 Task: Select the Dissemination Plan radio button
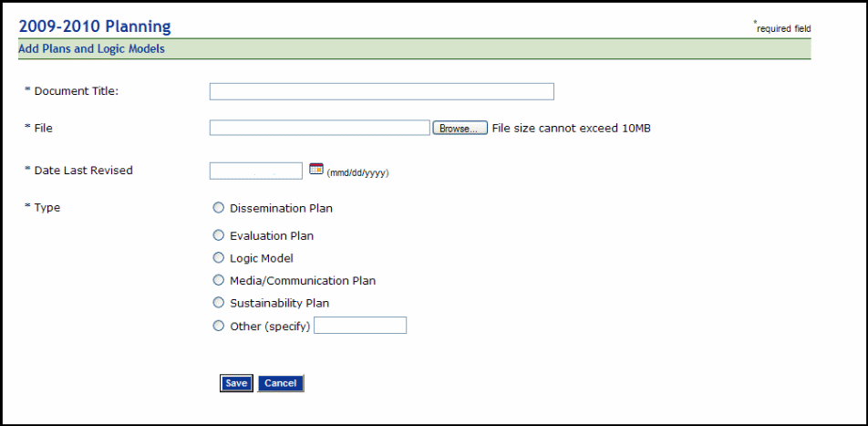pos(218,208)
